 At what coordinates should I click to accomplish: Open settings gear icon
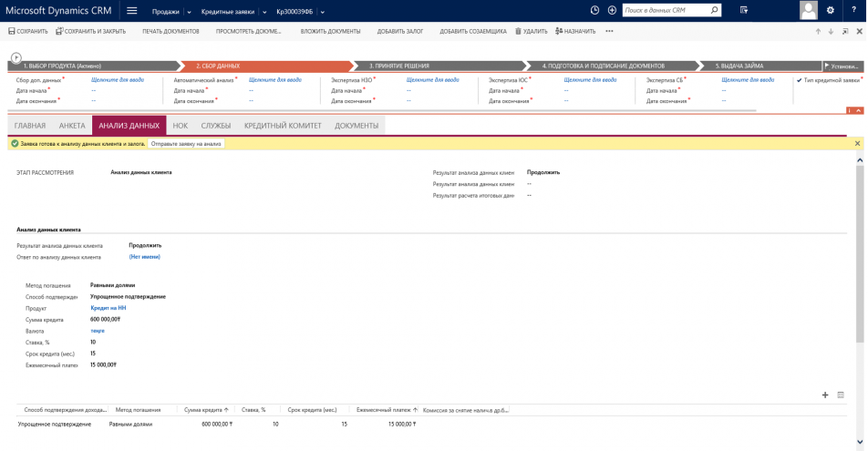(x=830, y=11)
